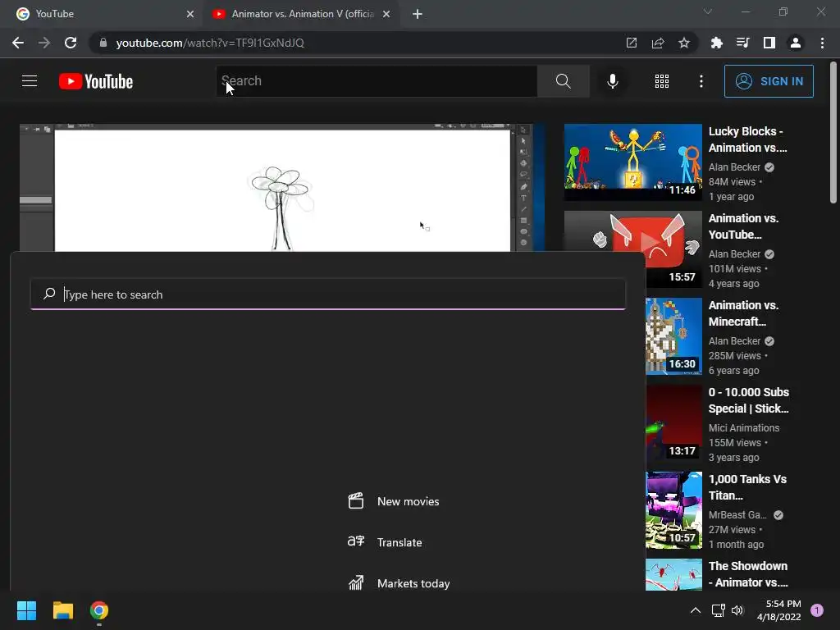The image size is (840, 630).
Task: Close the Animator vs. Animation V tab
Action: pyautogui.click(x=386, y=14)
